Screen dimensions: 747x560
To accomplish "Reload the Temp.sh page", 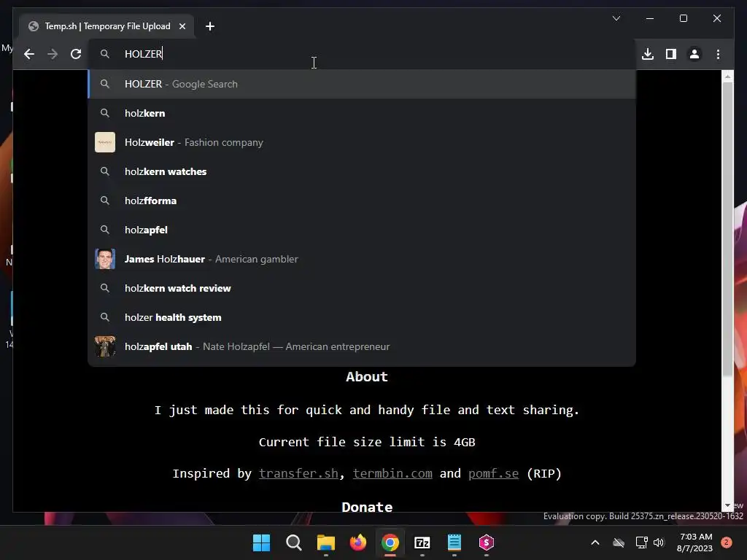I will click(x=76, y=54).
